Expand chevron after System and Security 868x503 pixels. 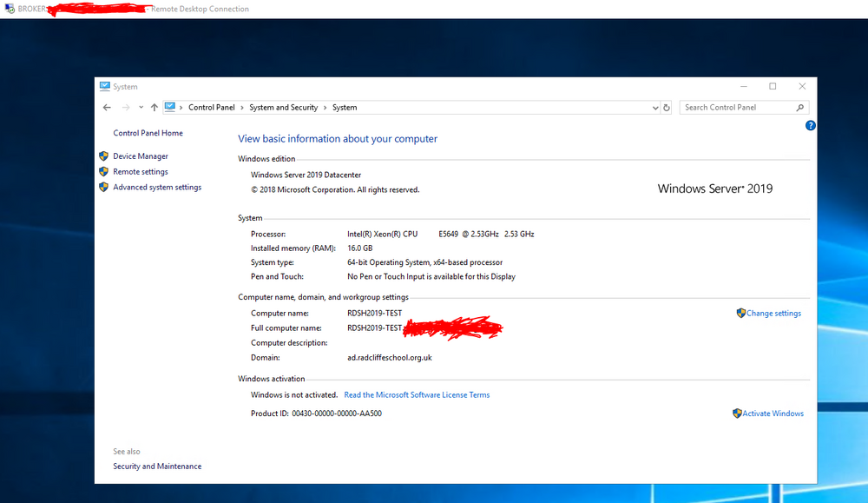[325, 108]
